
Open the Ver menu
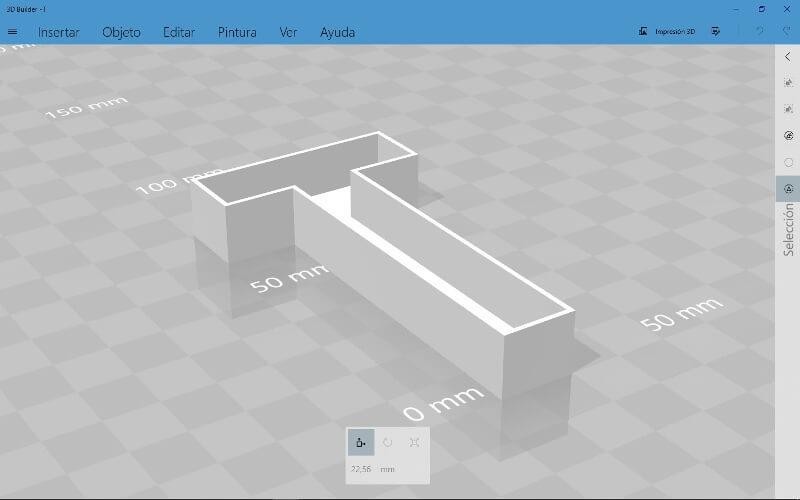[288, 32]
